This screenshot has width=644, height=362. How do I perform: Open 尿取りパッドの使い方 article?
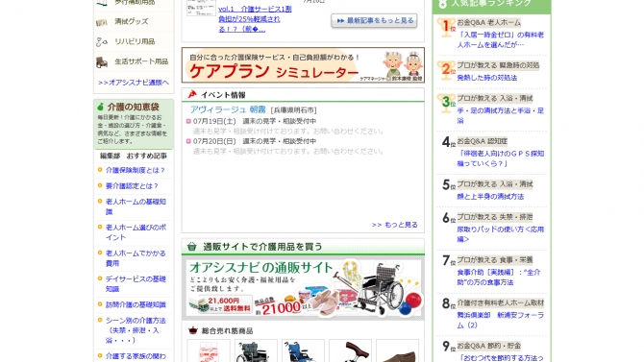point(501,234)
